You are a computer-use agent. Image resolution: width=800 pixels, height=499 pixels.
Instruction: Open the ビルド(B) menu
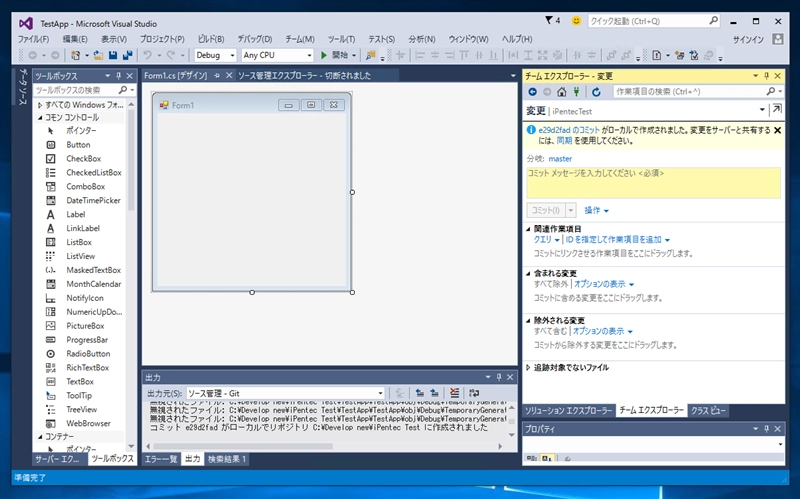coord(211,39)
